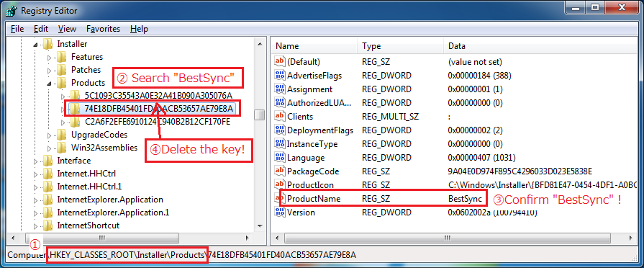The height and width of the screenshot is (268, 644).
Task: Click the AdvertiseFlags DWORD value icon
Action: 280,75
